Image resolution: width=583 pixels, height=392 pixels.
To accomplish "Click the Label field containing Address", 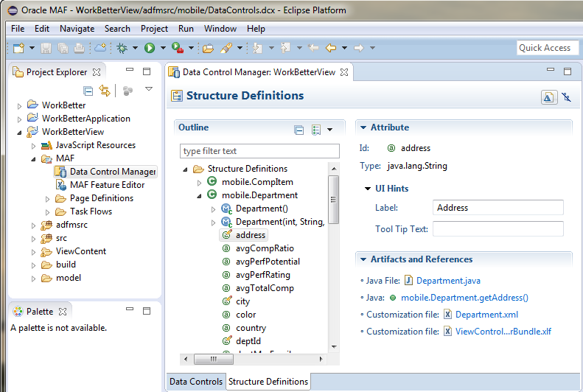I will click(x=498, y=207).
